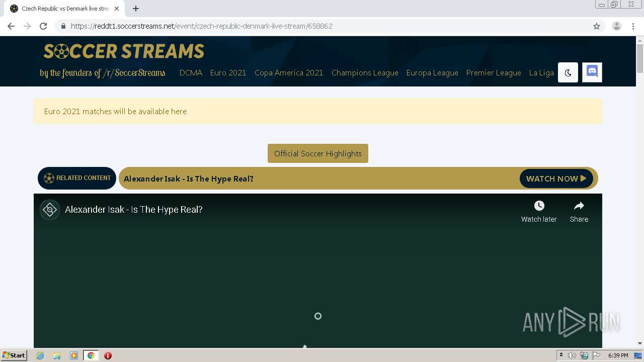Open the video title link in player
644x362 pixels.
[x=134, y=210]
